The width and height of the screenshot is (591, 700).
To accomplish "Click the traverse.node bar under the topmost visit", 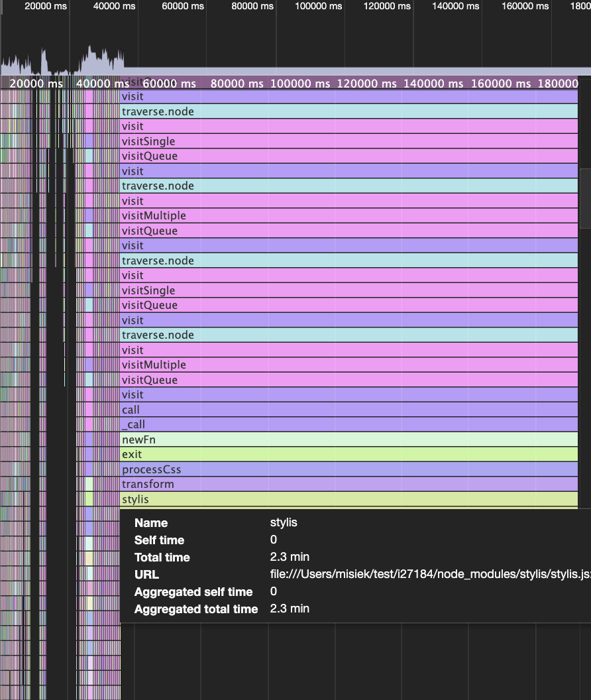I will click(x=349, y=111).
